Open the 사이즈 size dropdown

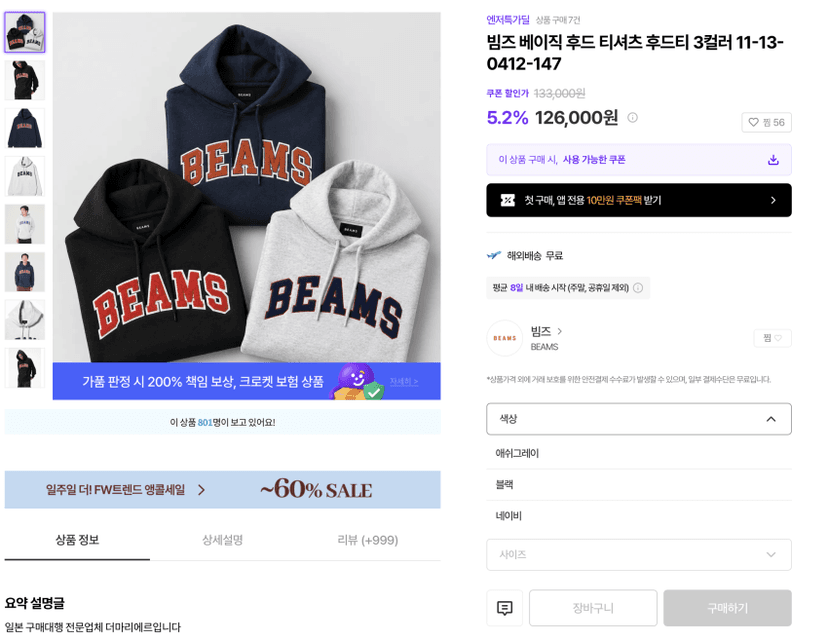click(x=638, y=554)
